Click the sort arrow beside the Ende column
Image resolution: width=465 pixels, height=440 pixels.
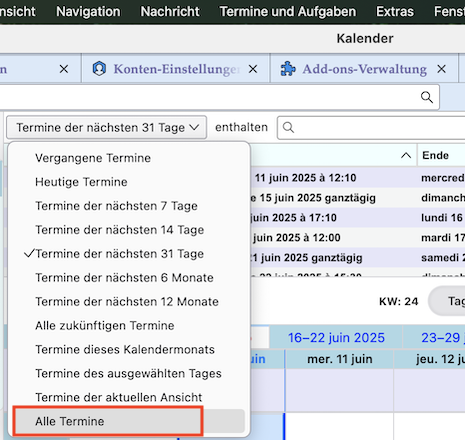(406, 155)
